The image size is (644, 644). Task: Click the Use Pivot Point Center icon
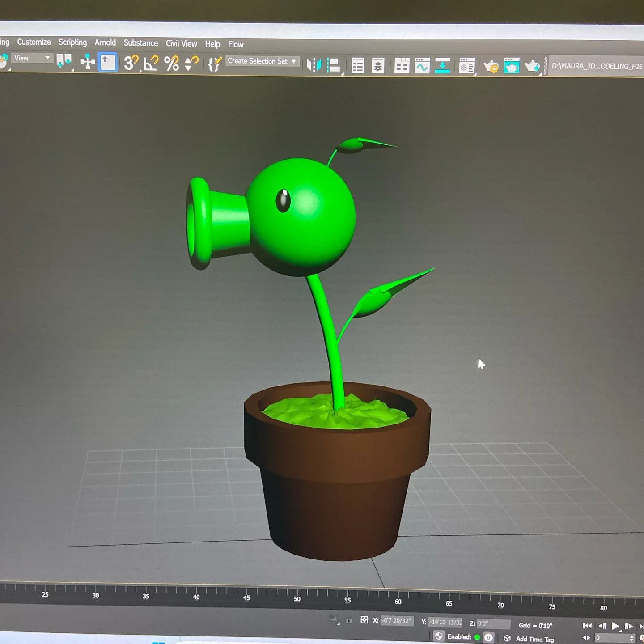(64, 61)
